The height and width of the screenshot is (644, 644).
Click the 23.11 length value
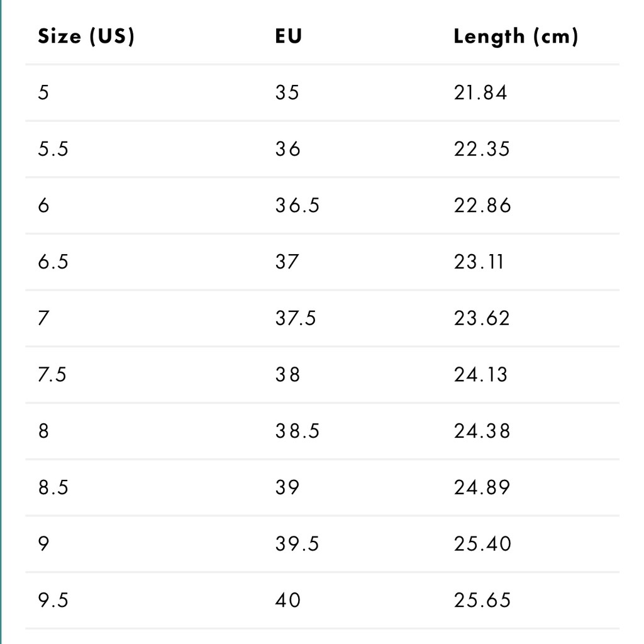point(479,262)
